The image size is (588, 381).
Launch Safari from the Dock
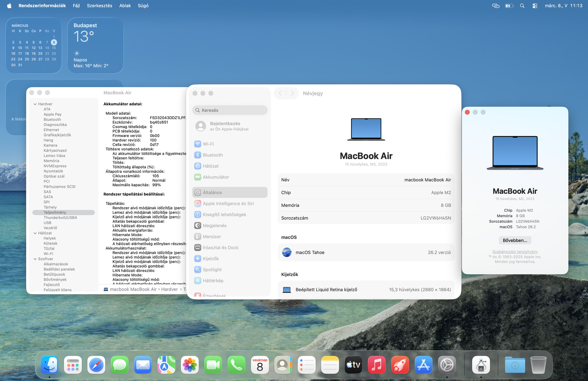point(96,365)
